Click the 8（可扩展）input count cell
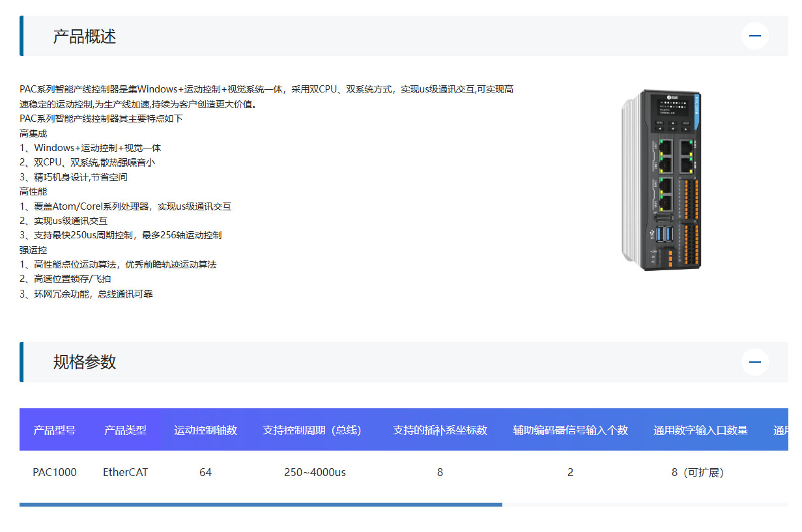 [697, 472]
